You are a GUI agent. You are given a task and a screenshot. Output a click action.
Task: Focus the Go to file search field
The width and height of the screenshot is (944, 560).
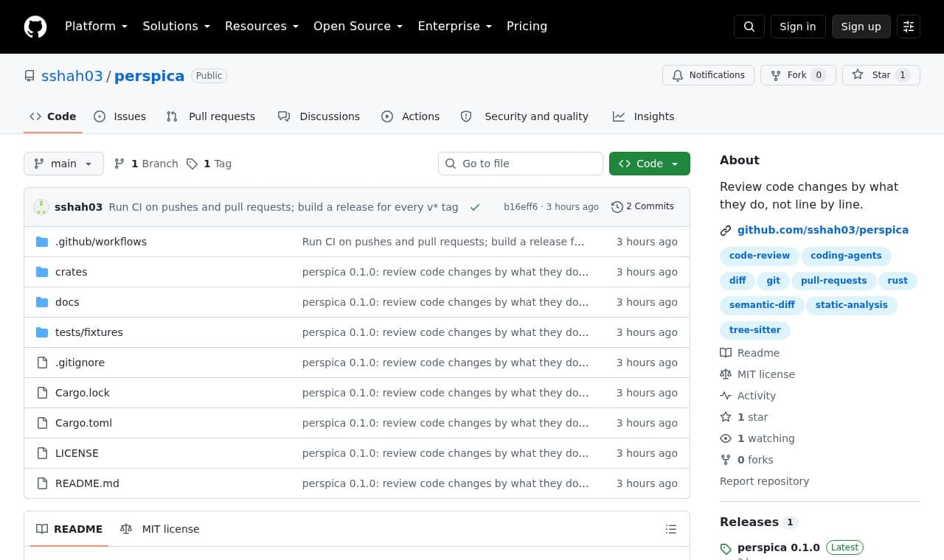click(521, 164)
